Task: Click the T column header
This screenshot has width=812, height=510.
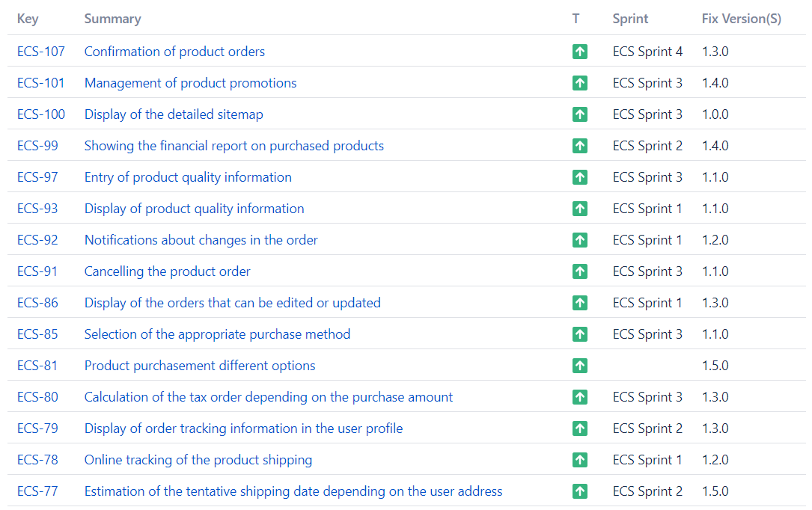Action: pos(576,19)
